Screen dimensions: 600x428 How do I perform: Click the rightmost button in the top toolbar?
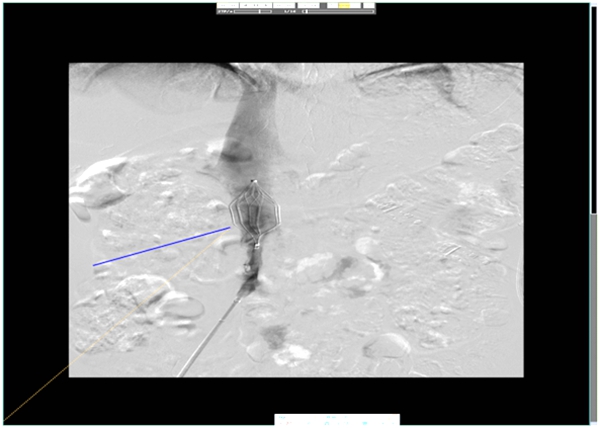click(x=369, y=5)
